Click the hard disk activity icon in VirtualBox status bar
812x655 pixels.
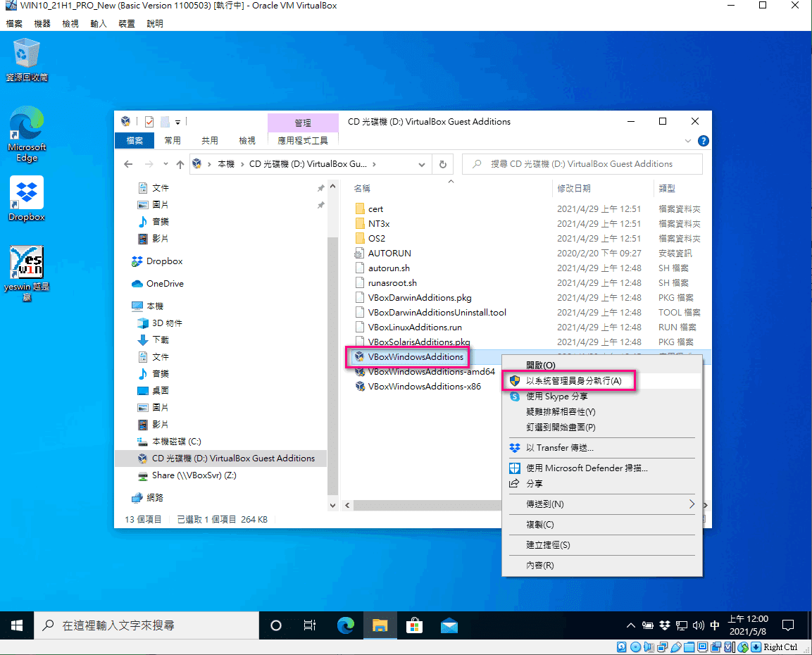tap(621, 647)
